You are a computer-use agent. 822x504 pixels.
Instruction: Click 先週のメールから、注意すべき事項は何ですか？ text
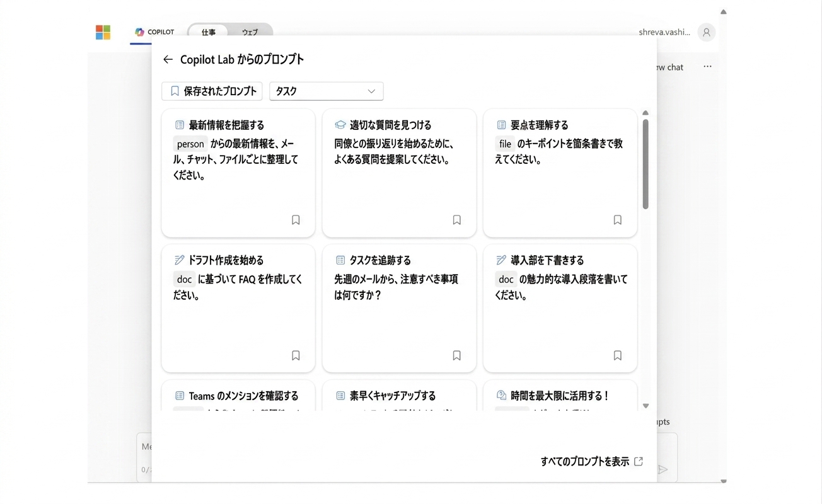(396, 287)
